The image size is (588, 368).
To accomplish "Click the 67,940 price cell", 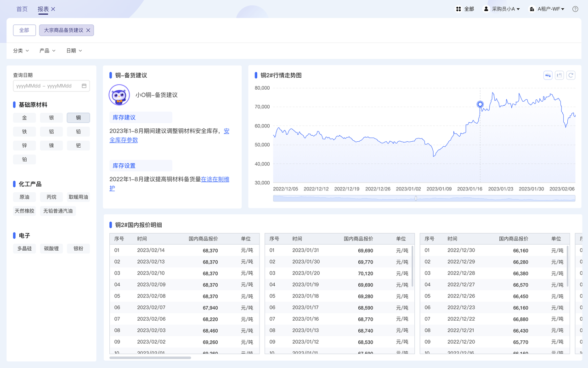I will (x=210, y=308).
